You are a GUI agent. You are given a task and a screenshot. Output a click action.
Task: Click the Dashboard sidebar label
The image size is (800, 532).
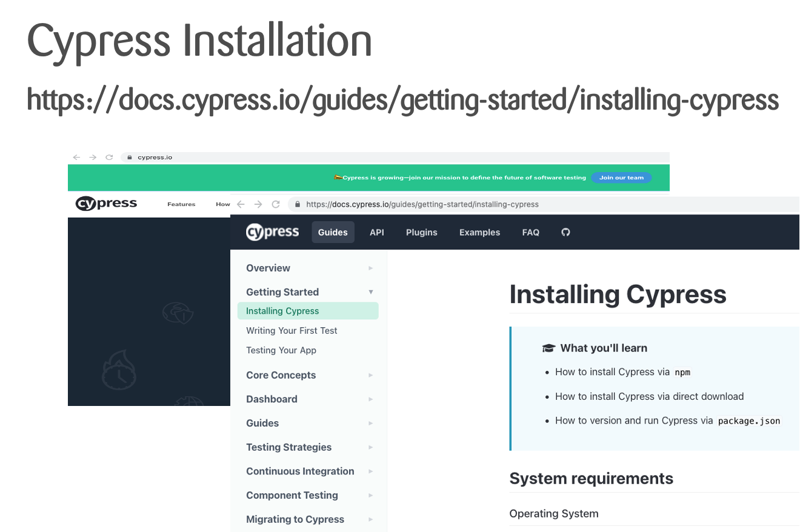[272, 399]
